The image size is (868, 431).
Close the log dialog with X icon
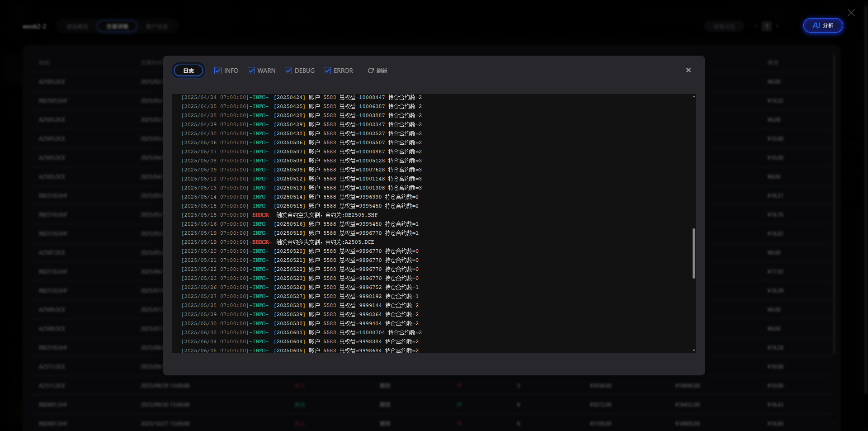click(688, 70)
